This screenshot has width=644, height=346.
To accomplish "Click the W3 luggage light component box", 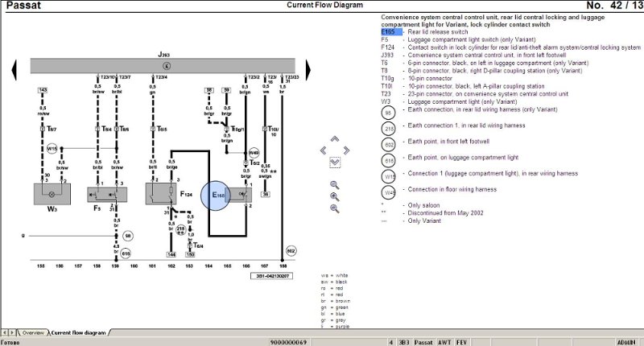I will coord(52,194).
